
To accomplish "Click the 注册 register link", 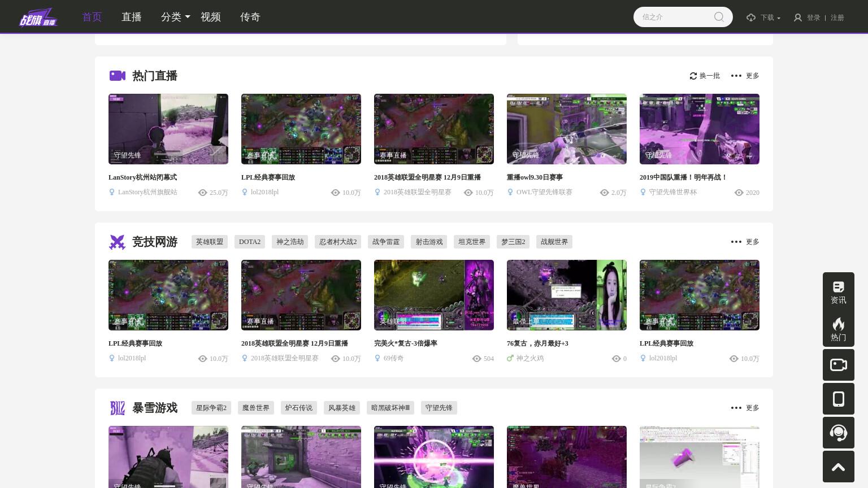I will (837, 18).
